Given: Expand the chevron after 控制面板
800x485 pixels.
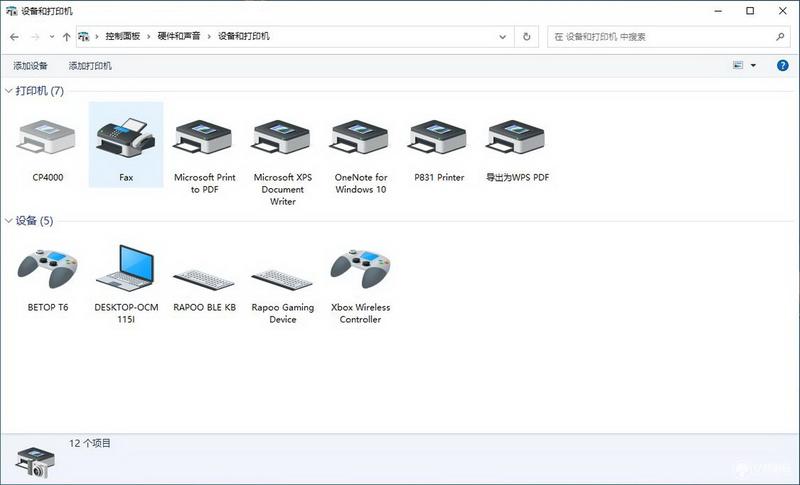Looking at the screenshot, I should [x=148, y=37].
